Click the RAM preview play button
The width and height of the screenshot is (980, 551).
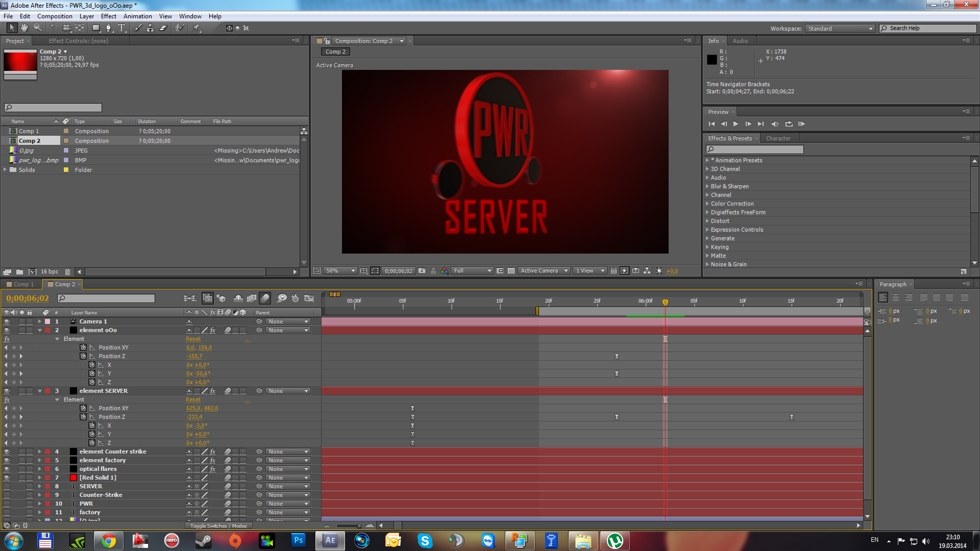pos(801,124)
